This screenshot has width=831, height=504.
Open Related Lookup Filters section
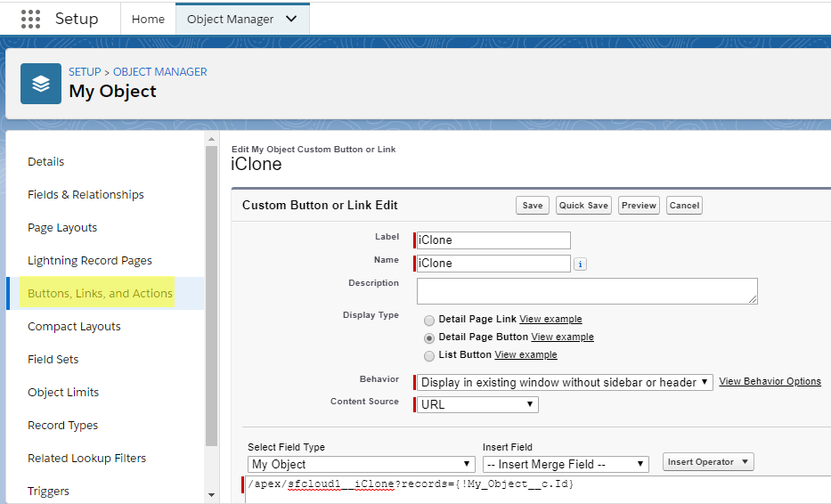87,458
